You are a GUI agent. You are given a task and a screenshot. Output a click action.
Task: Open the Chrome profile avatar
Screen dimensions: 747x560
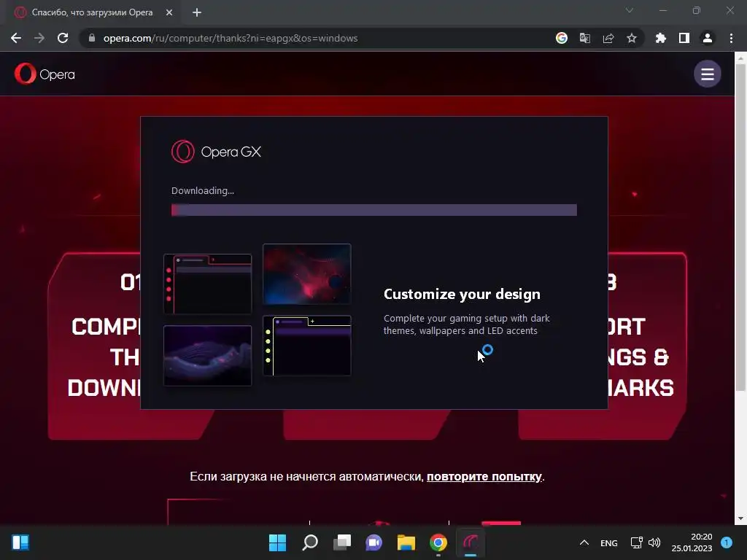pyautogui.click(x=708, y=38)
